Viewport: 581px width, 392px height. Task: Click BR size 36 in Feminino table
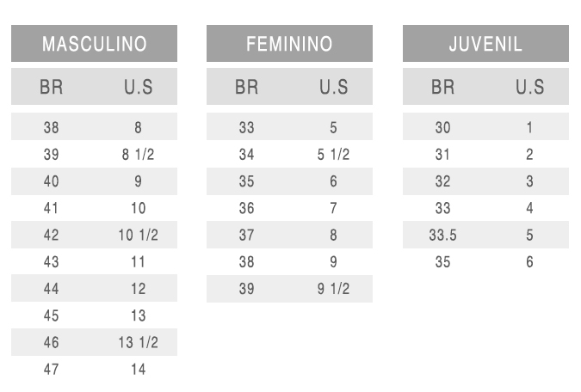tap(247, 208)
